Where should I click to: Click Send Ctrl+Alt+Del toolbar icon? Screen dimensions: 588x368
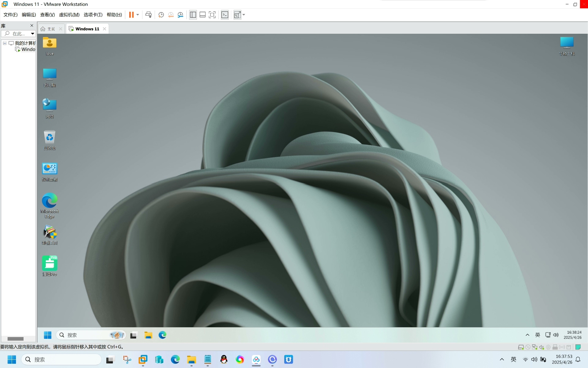click(149, 15)
